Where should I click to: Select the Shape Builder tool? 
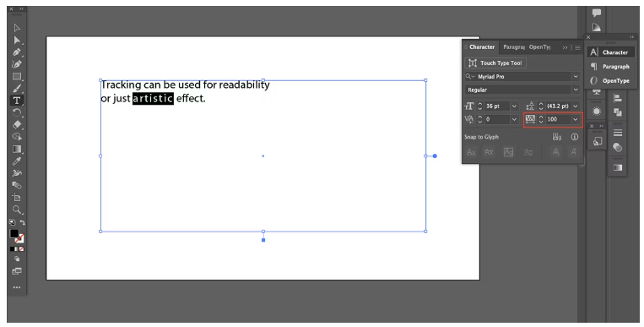coord(17,137)
